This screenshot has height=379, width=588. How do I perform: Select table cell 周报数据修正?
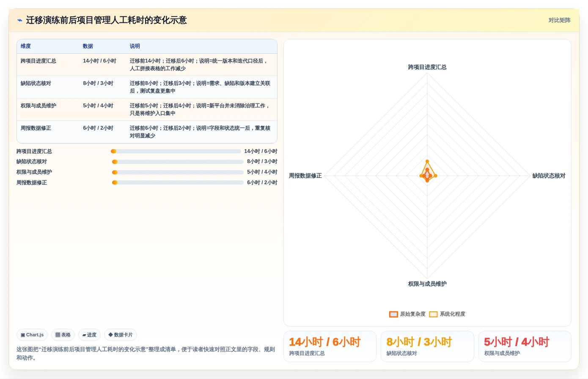[x=36, y=128]
